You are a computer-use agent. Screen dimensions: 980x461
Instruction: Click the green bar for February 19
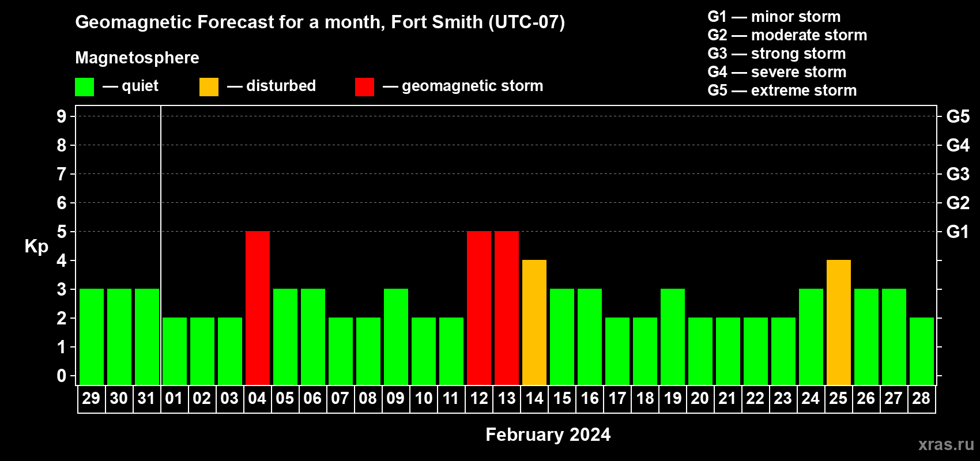coord(673,337)
